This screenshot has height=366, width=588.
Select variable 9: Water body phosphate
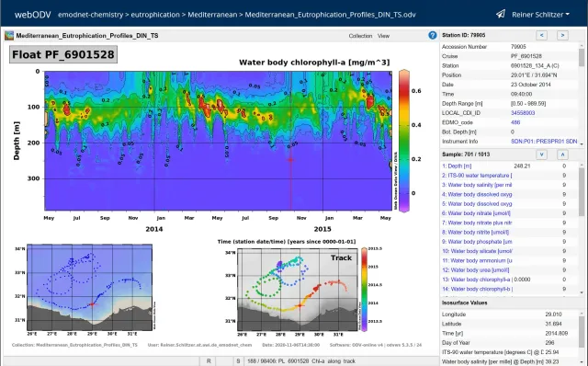click(477, 242)
